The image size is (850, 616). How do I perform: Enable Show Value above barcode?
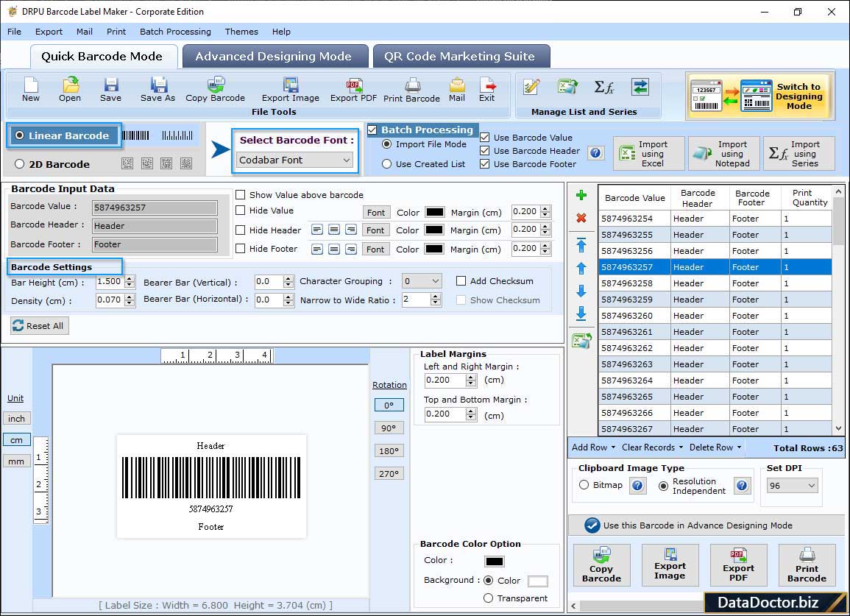(x=240, y=195)
